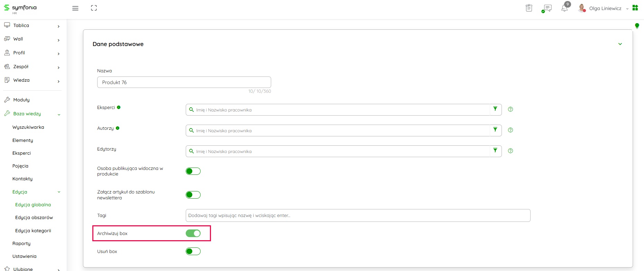Screen dimensions: 644x271
Task: Toggle the Usuń box switch
Action: tap(193, 251)
